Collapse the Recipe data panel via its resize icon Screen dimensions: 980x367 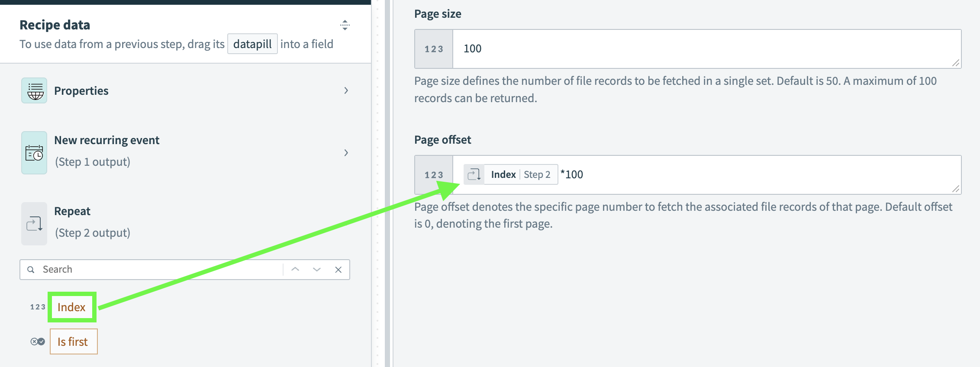pos(345,25)
